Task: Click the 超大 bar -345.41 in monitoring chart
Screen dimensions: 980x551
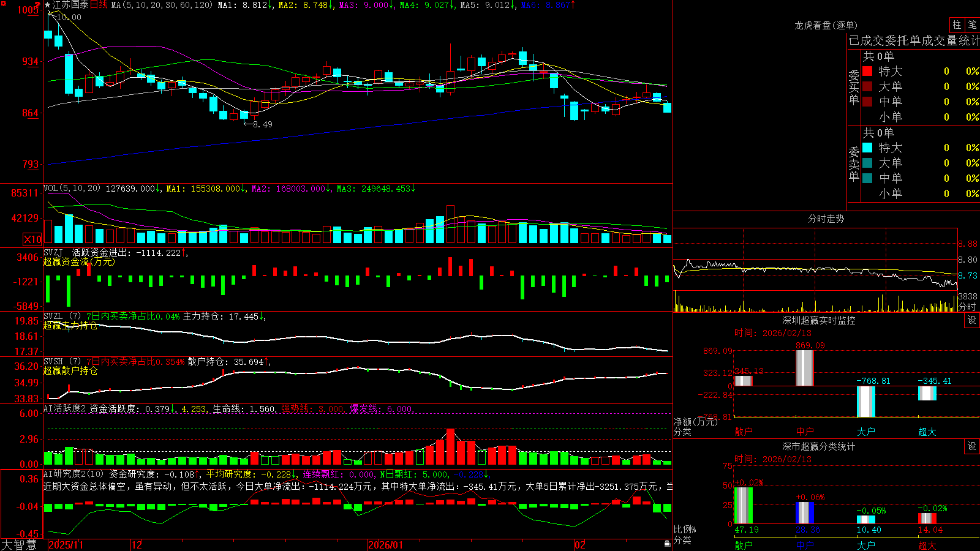Action: pos(927,393)
